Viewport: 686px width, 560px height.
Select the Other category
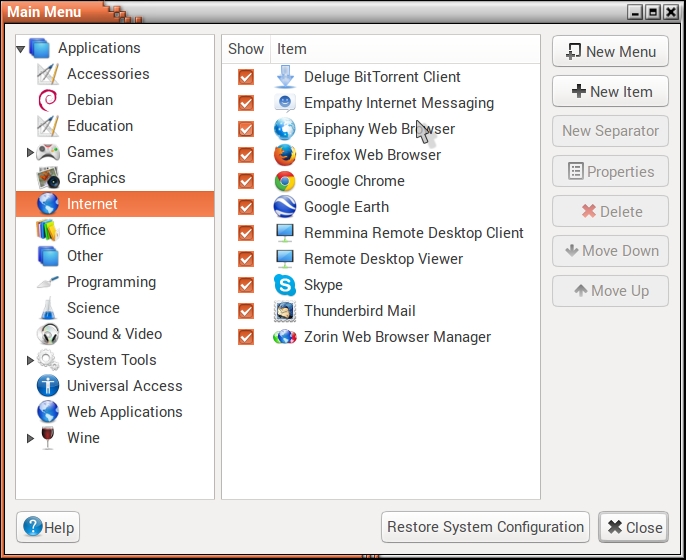tap(115, 256)
